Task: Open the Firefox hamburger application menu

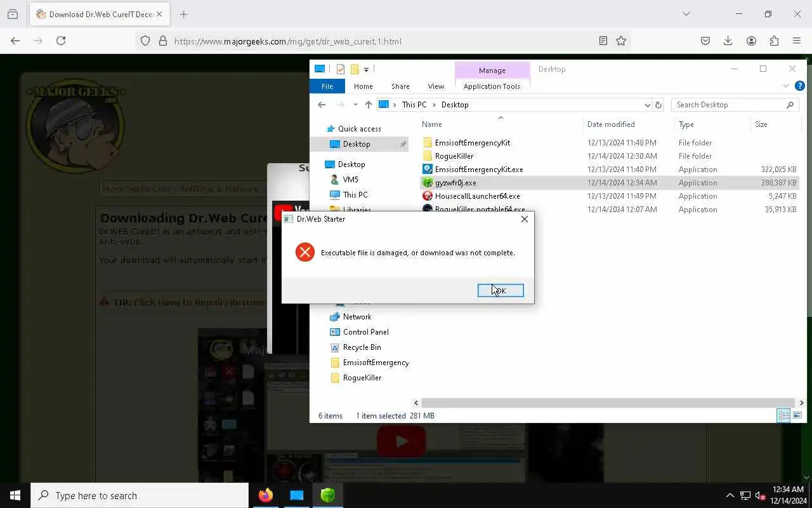Action: coord(797,41)
